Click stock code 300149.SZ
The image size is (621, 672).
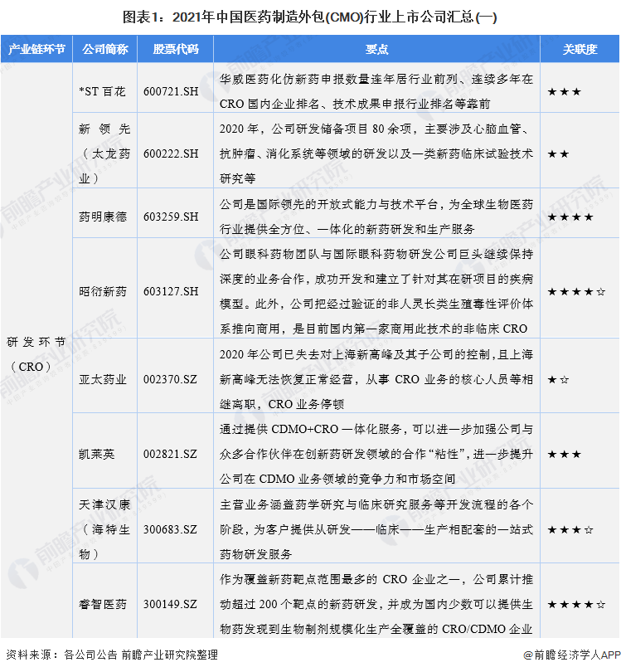pos(170,604)
